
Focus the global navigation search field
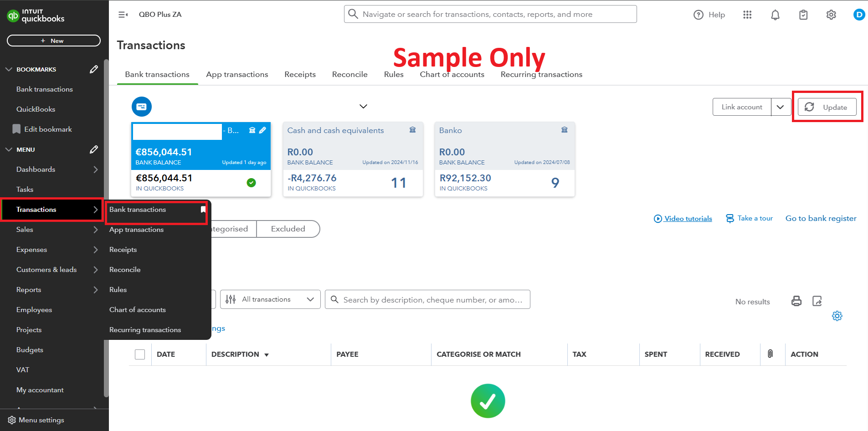click(490, 14)
